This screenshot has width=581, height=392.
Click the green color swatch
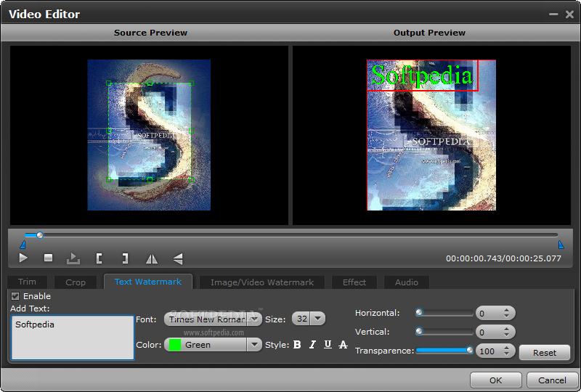174,345
